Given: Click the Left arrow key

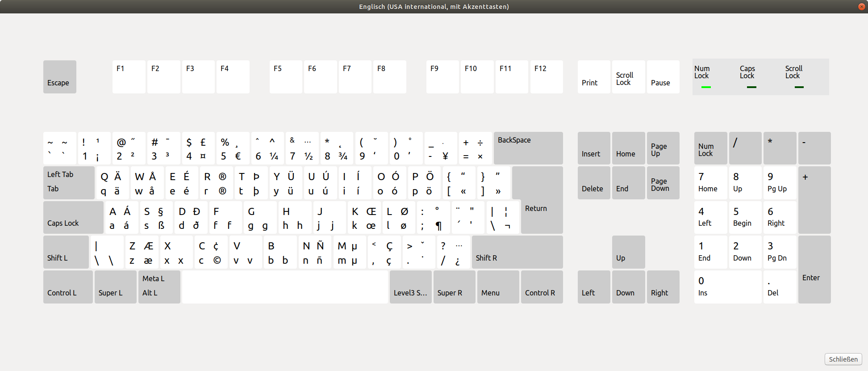Looking at the screenshot, I should click(594, 287).
